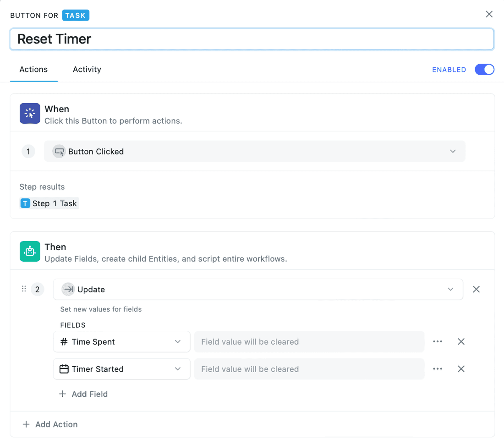Open the Button Clicked trigger dropdown
Screen dimensions: 504x439
[254, 151]
